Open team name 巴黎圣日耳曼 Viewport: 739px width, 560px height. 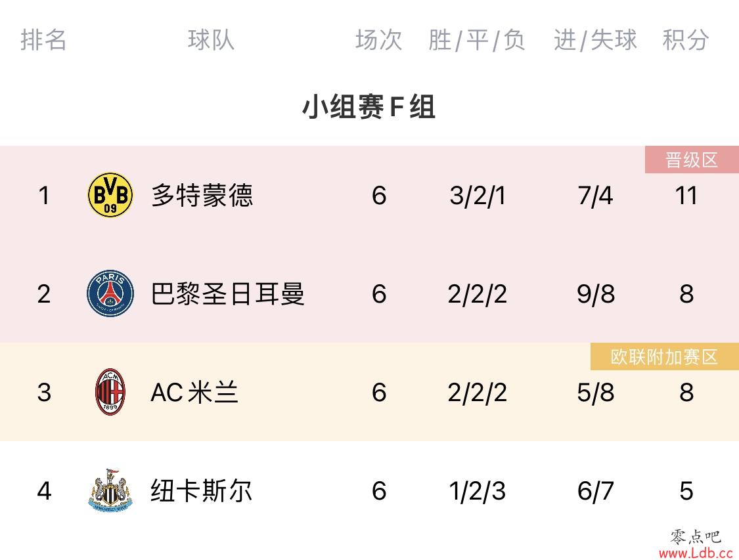click(228, 294)
